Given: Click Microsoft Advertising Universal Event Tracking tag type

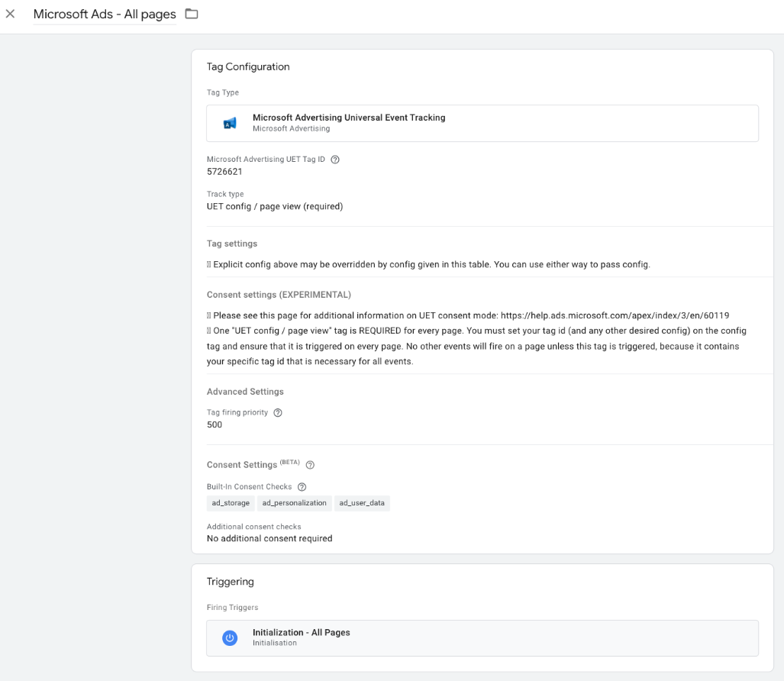Looking at the screenshot, I should (349, 118).
